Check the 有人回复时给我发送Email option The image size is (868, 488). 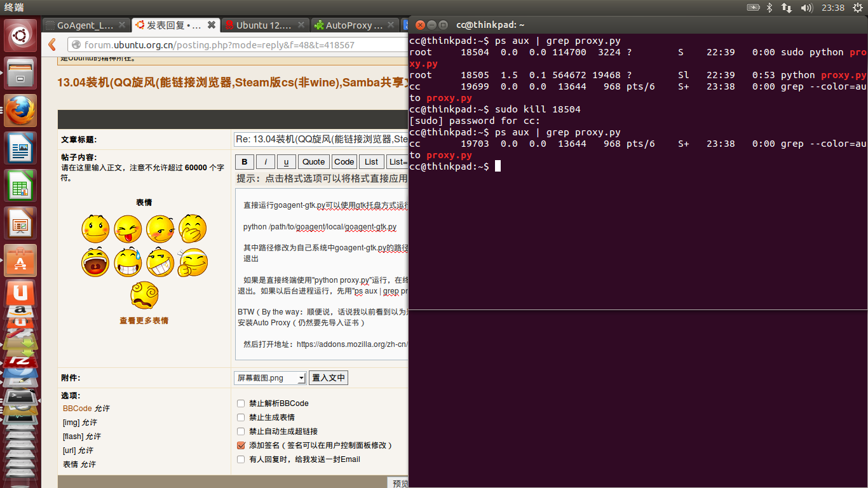pos(241,459)
